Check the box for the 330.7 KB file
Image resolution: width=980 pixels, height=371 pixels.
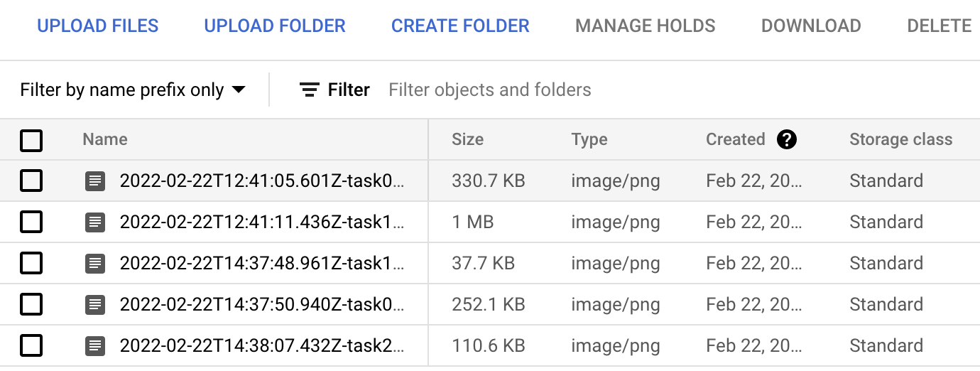[31, 181]
